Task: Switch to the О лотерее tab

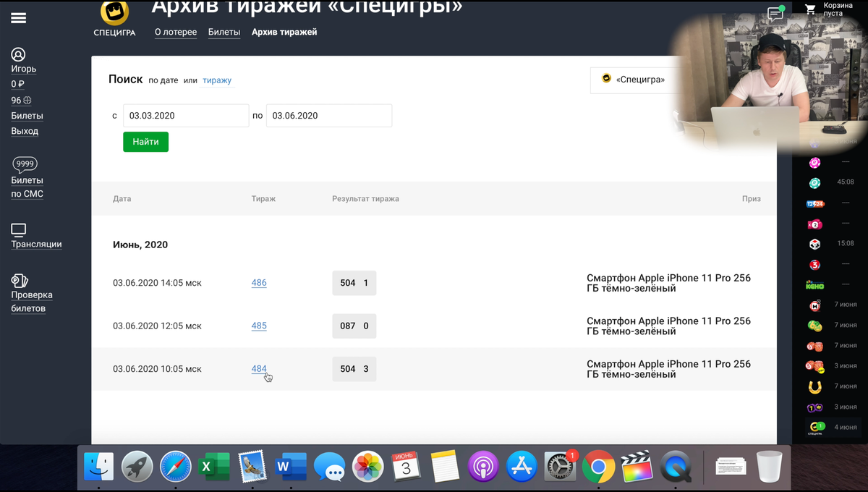Action: 176,32
